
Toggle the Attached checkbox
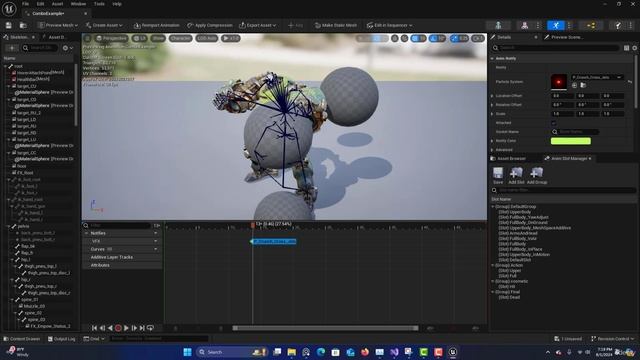(554, 123)
